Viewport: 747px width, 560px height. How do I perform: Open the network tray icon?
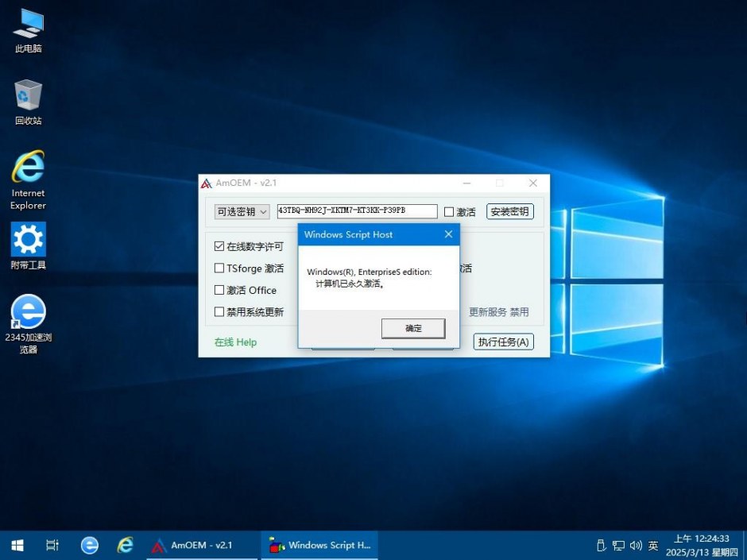[618, 545]
